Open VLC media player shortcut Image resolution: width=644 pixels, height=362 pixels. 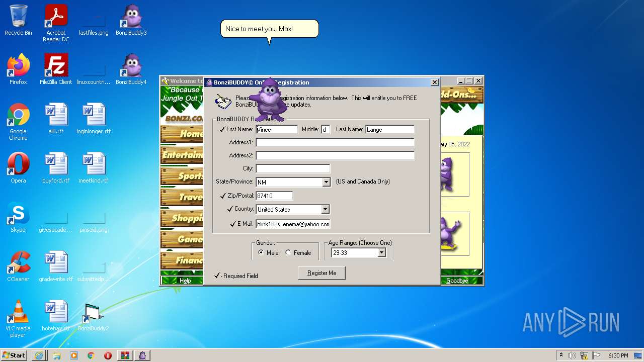tap(18, 319)
